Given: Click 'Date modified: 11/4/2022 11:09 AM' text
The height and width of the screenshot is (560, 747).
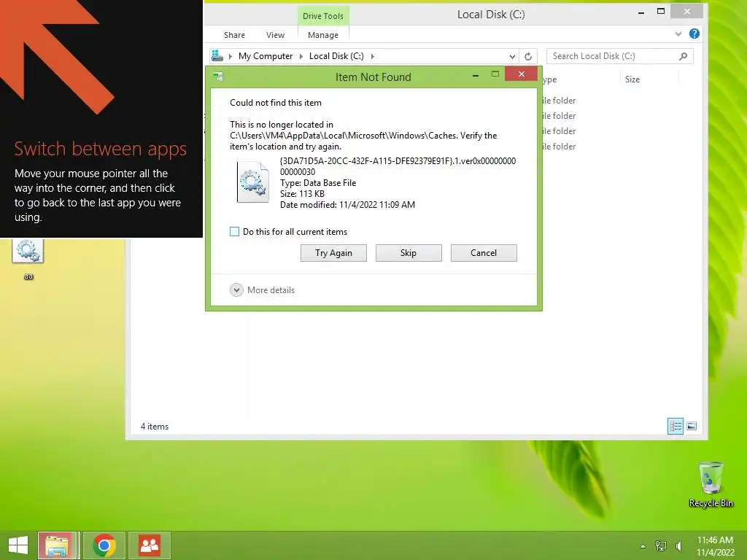Looking at the screenshot, I should tap(347, 205).
